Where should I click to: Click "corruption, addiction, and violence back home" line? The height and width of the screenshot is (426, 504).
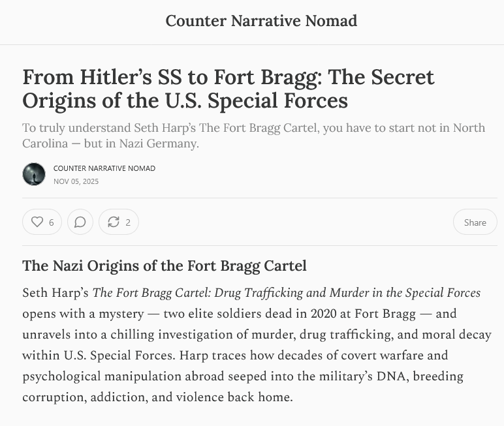pyautogui.click(x=157, y=397)
